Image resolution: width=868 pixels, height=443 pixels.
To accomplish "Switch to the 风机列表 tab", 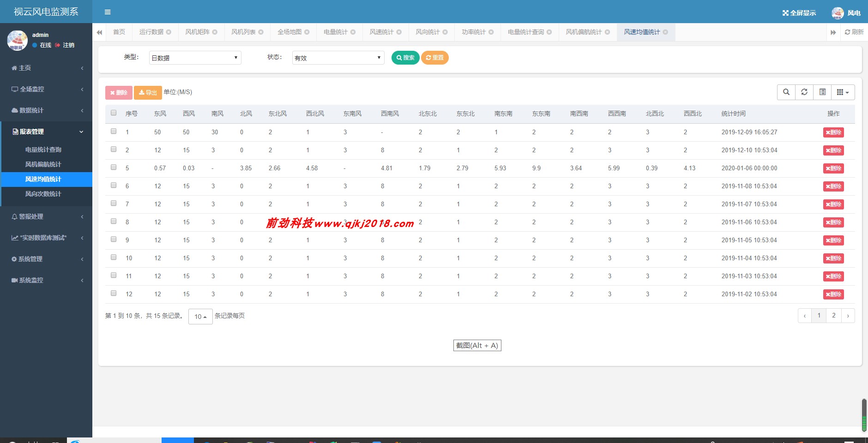I will pyautogui.click(x=243, y=32).
